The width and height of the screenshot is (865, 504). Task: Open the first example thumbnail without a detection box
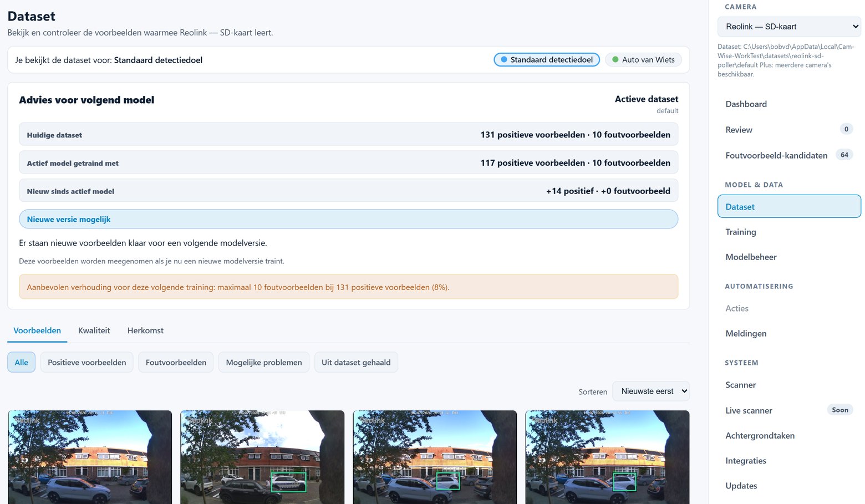click(x=90, y=457)
